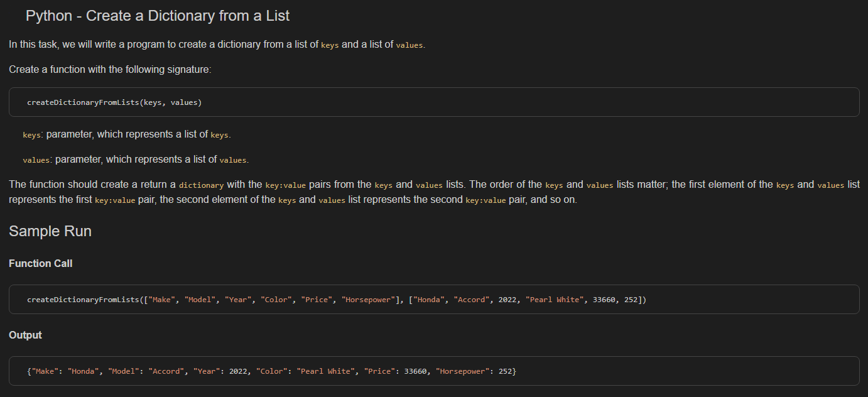Select the '"Accord"' value in the output
This screenshot has width=868, height=397.
point(166,371)
